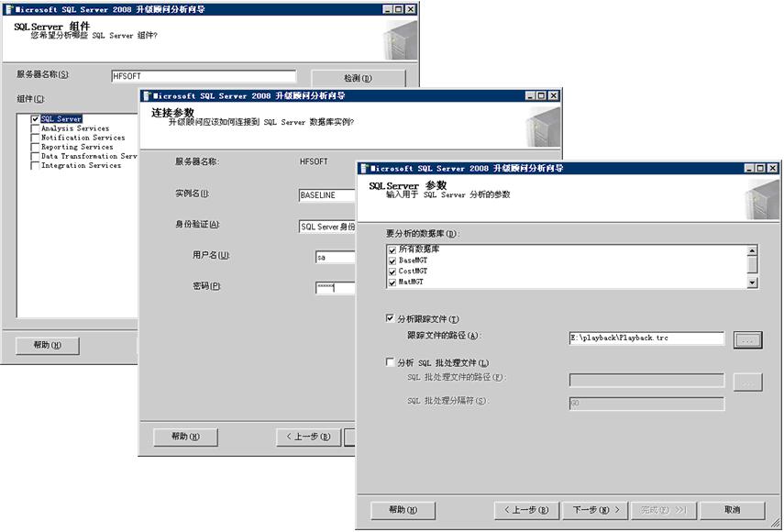The height and width of the screenshot is (532, 784).
Task: Click the 密码 password field
Action: tap(336, 287)
